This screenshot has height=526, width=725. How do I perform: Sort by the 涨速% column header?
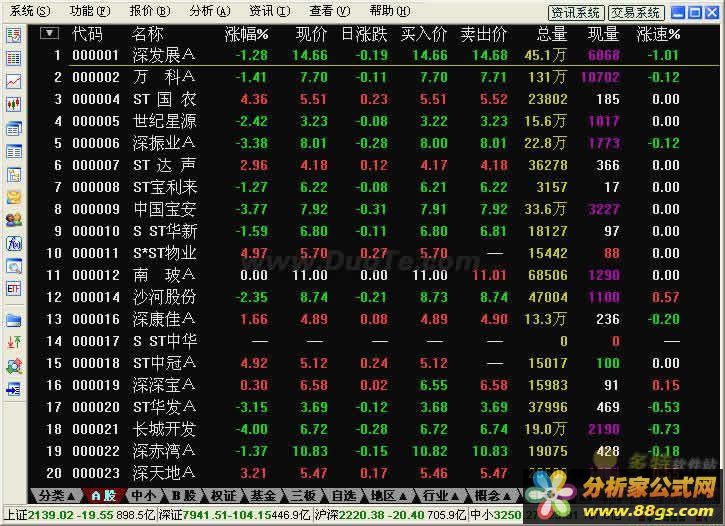pyautogui.click(x=657, y=34)
